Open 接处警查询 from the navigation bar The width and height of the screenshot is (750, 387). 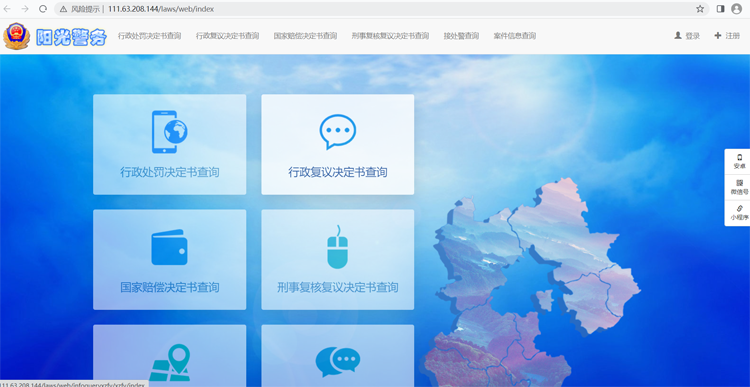pyautogui.click(x=461, y=36)
